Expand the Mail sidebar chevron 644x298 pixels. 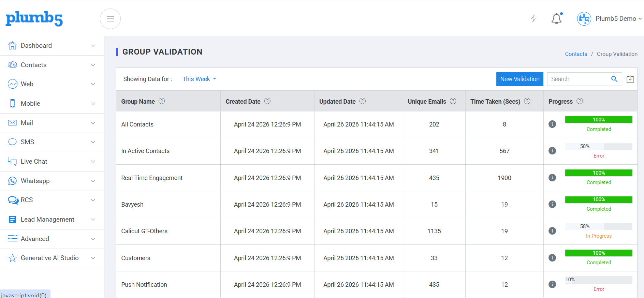93,123
